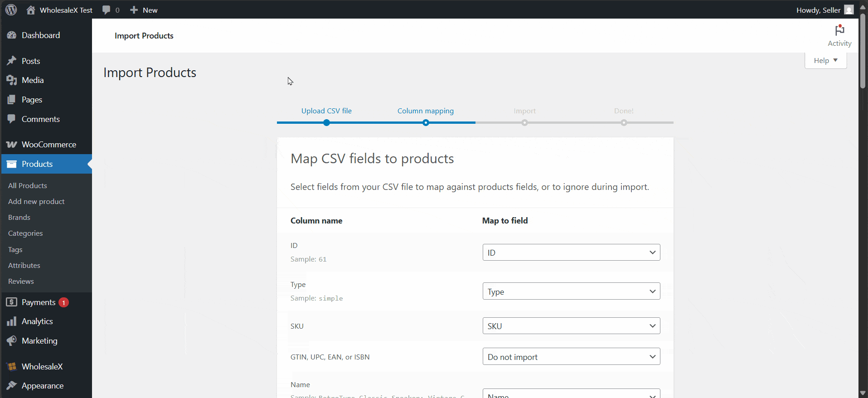Open the Type map-to-field dropdown
Viewport: 868px width, 398px height.
click(x=571, y=291)
